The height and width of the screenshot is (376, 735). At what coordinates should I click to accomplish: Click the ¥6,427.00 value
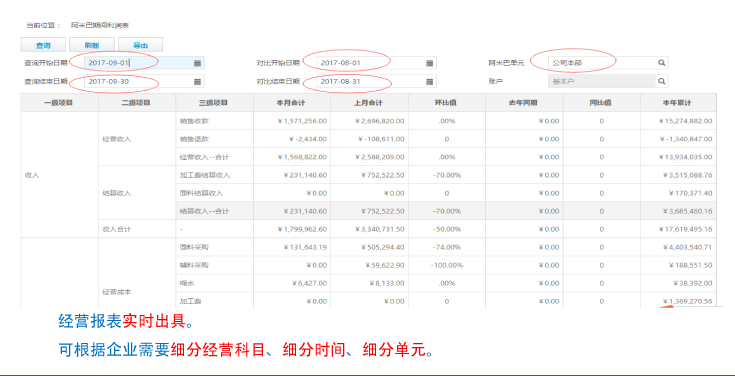(x=309, y=283)
